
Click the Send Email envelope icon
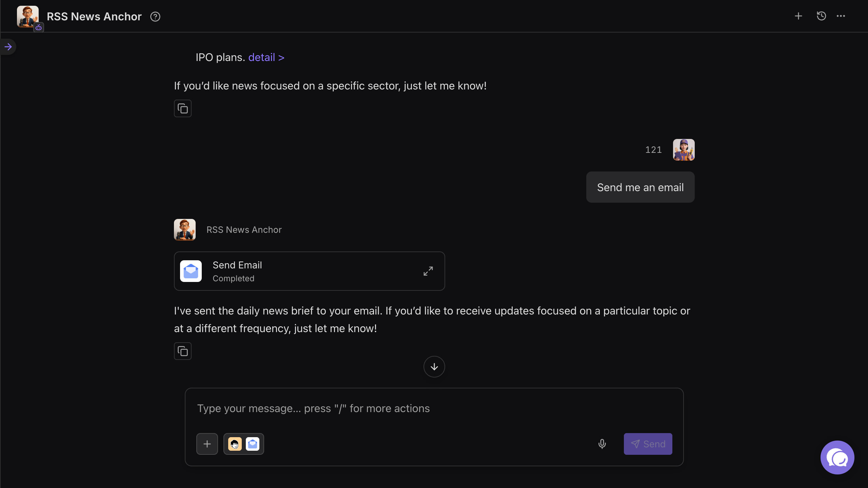click(x=191, y=271)
